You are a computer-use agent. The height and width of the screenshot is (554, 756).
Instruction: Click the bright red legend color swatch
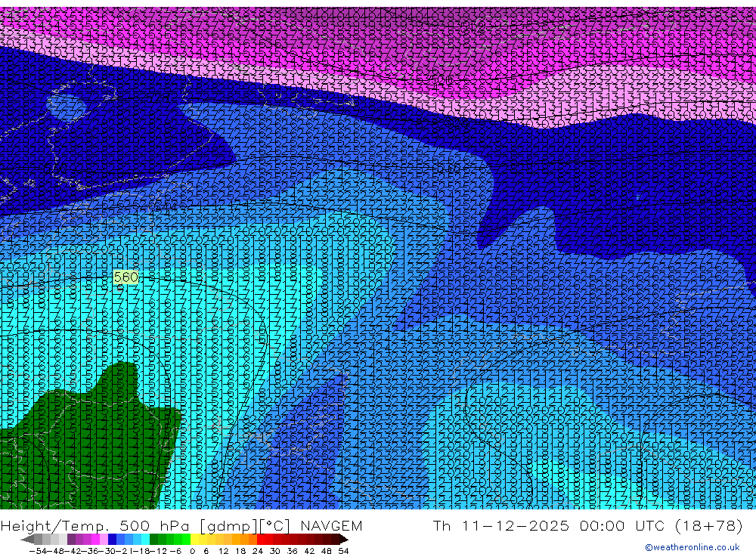coord(261,539)
